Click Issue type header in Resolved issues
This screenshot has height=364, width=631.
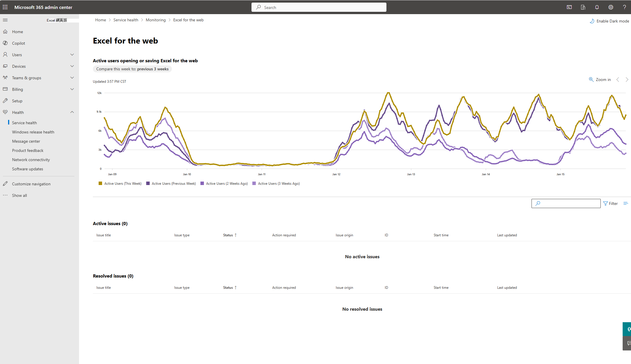pyautogui.click(x=182, y=288)
